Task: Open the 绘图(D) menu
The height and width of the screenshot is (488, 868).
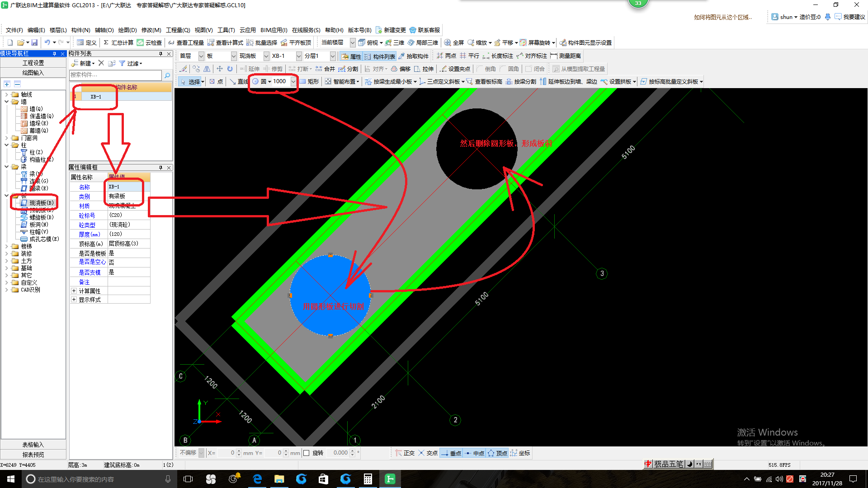Action: [127, 30]
